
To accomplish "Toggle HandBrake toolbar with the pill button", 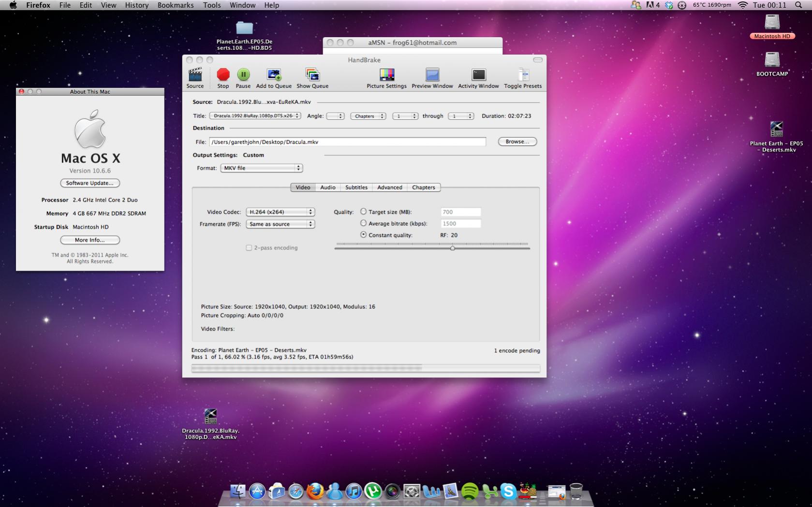I will (538, 60).
